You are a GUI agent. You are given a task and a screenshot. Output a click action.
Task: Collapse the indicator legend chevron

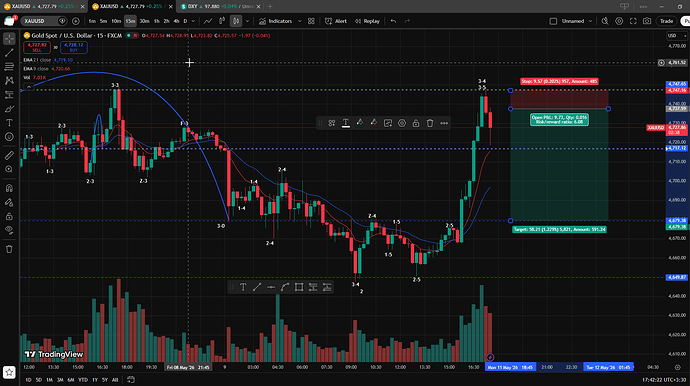click(29, 87)
